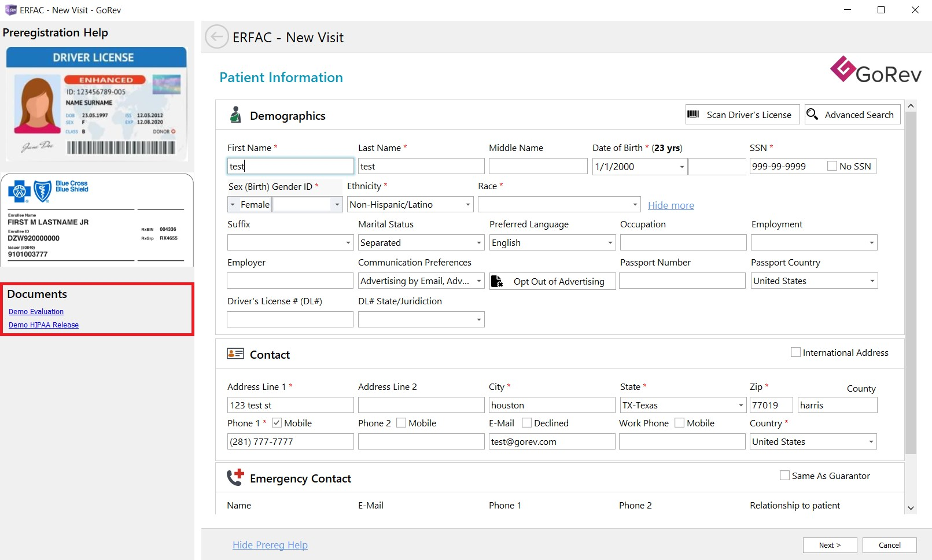Click the Opt Out of Advertising icon
Image resolution: width=932 pixels, height=560 pixels.
coord(497,281)
